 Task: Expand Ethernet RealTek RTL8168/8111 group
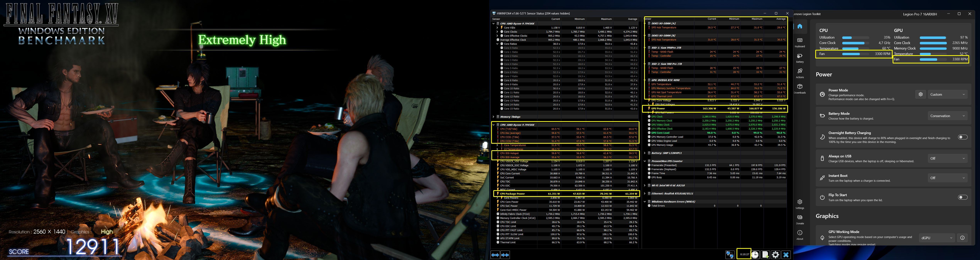click(x=645, y=193)
